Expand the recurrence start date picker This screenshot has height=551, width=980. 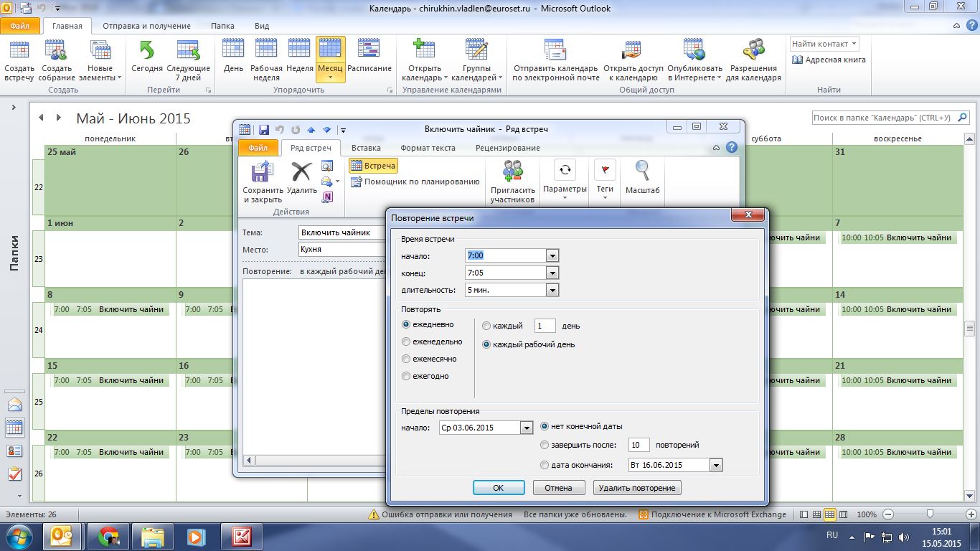tap(526, 428)
